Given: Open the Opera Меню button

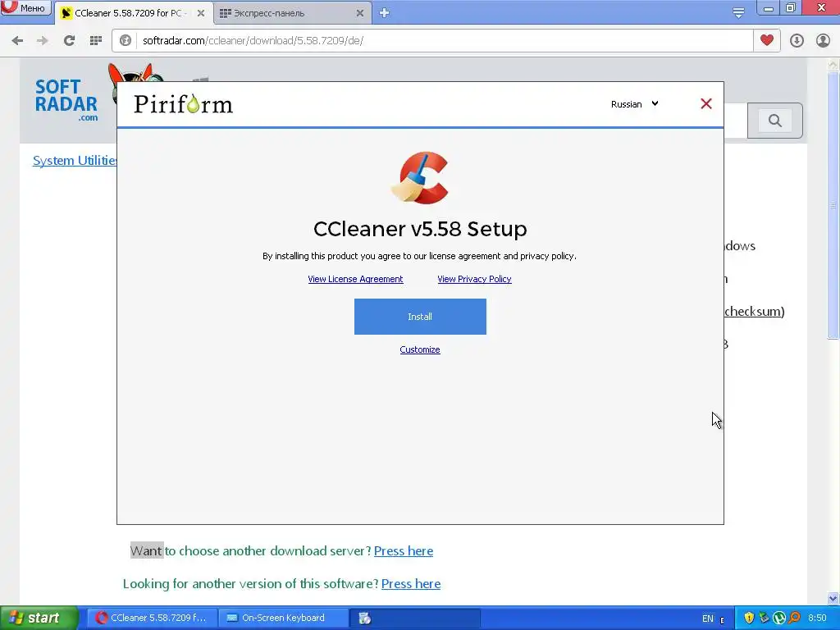Looking at the screenshot, I should coord(25,8).
